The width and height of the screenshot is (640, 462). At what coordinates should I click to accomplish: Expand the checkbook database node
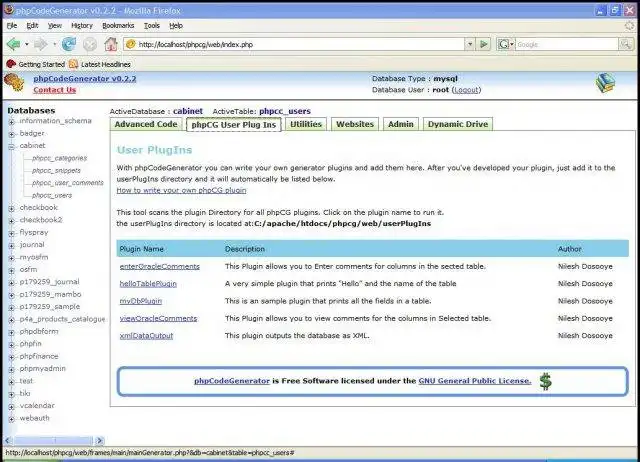(11, 208)
